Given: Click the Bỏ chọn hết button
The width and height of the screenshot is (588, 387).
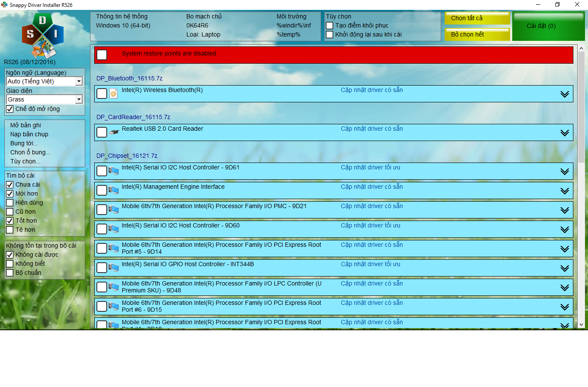Looking at the screenshot, I should (477, 34).
